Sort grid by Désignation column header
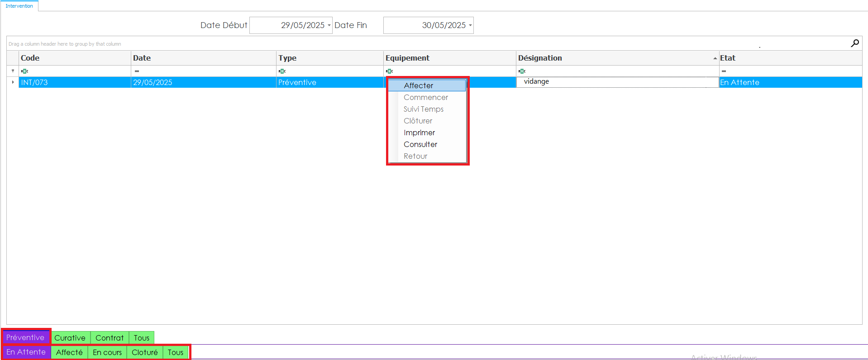 540,58
